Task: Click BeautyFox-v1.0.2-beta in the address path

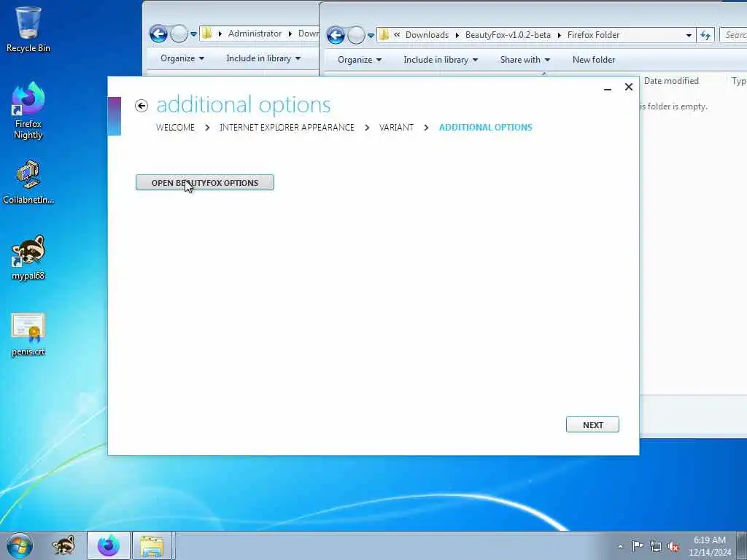Action: pos(508,35)
